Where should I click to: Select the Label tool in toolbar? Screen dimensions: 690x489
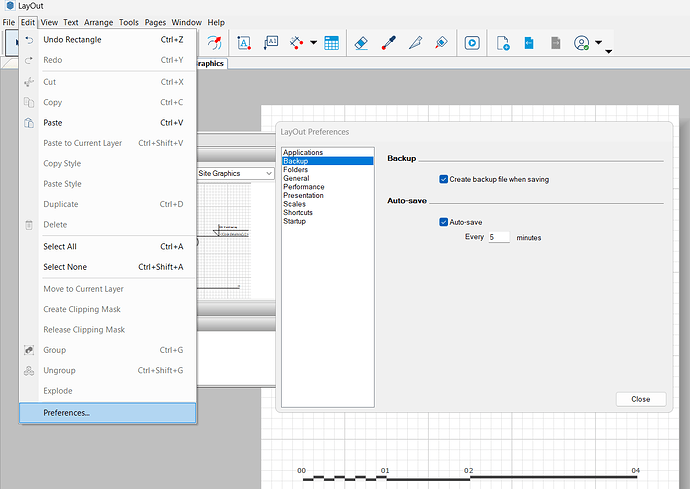click(x=271, y=43)
